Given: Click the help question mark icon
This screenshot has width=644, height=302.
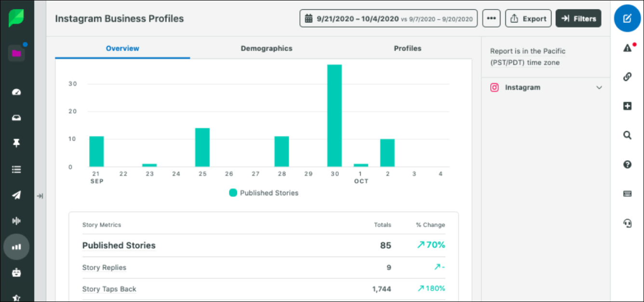Looking at the screenshot, I should [627, 165].
